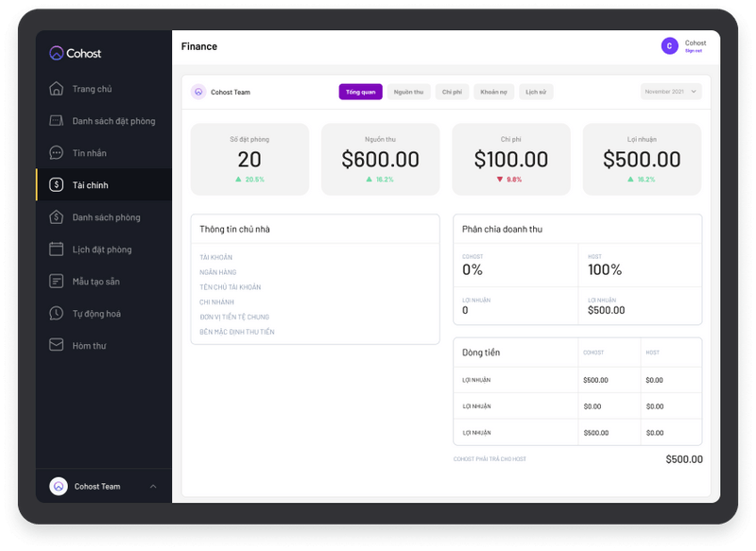Click the HOST column header in Dòng tiền
The width and height of the screenshot is (756, 551).
tap(652, 353)
